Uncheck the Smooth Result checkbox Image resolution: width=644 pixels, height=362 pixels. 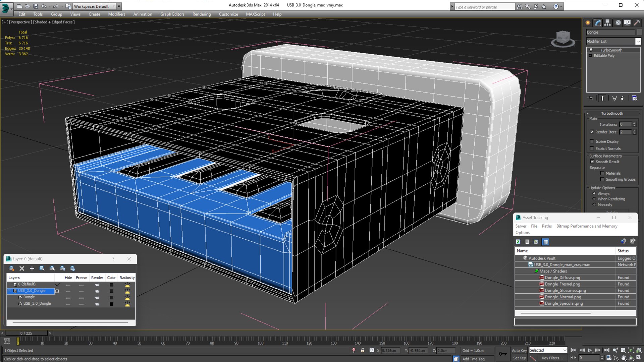click(592, 162)
